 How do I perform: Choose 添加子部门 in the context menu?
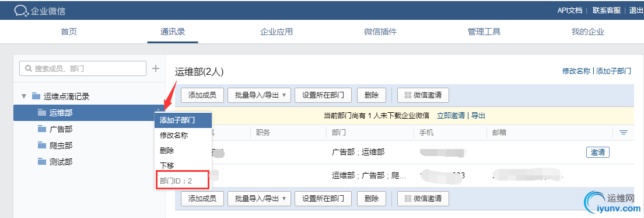[x=183, y=120]
